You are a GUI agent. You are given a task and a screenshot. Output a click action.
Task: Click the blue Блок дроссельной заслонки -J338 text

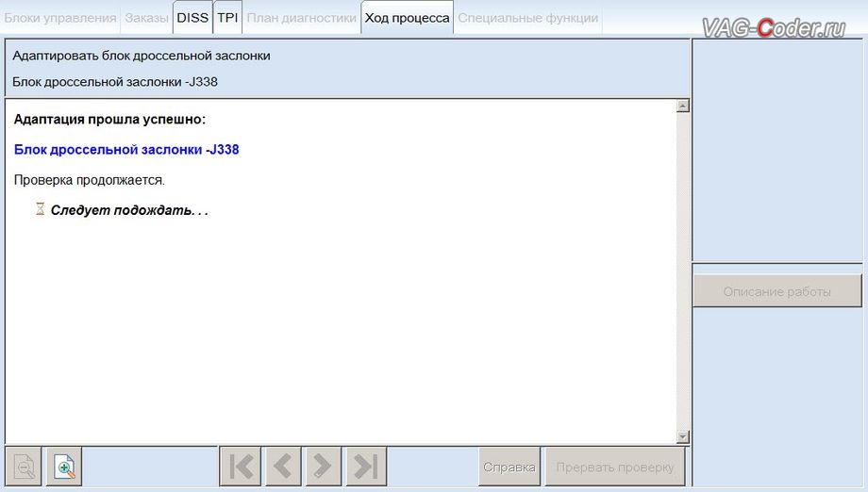[126, 150]
